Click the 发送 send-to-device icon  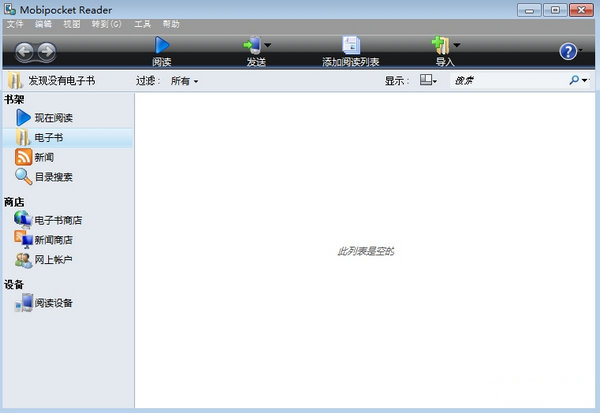(253, 46)
